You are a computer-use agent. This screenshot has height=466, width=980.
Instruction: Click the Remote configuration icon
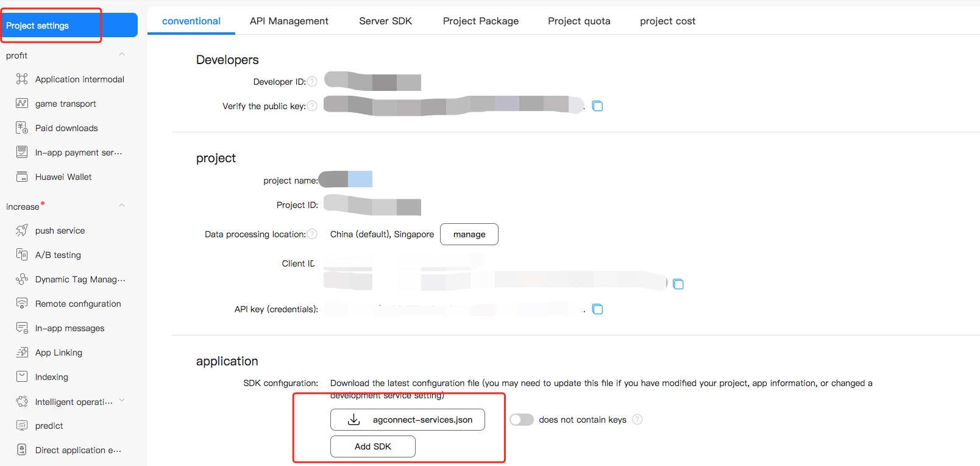click(x=22, y=303)
